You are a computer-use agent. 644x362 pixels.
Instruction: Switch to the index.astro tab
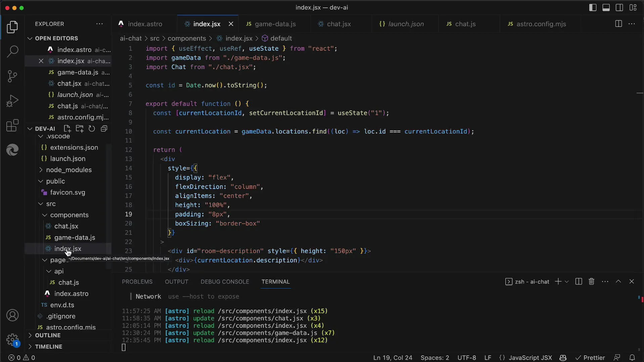(144, 24)
